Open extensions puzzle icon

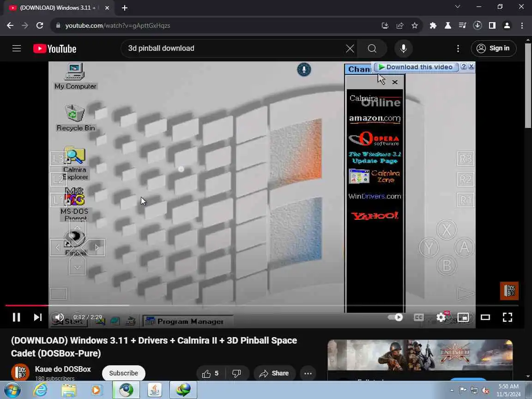pyautogui.click(x=433, y=25)
